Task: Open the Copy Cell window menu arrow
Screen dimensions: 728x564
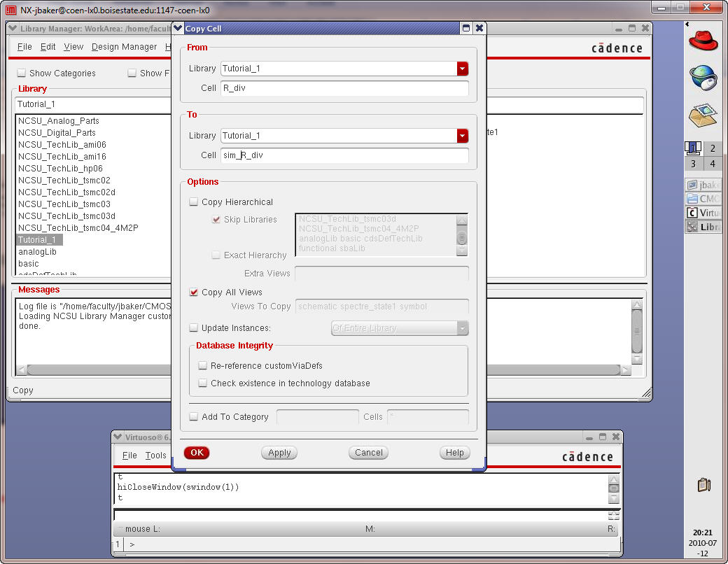Action: 177,29
